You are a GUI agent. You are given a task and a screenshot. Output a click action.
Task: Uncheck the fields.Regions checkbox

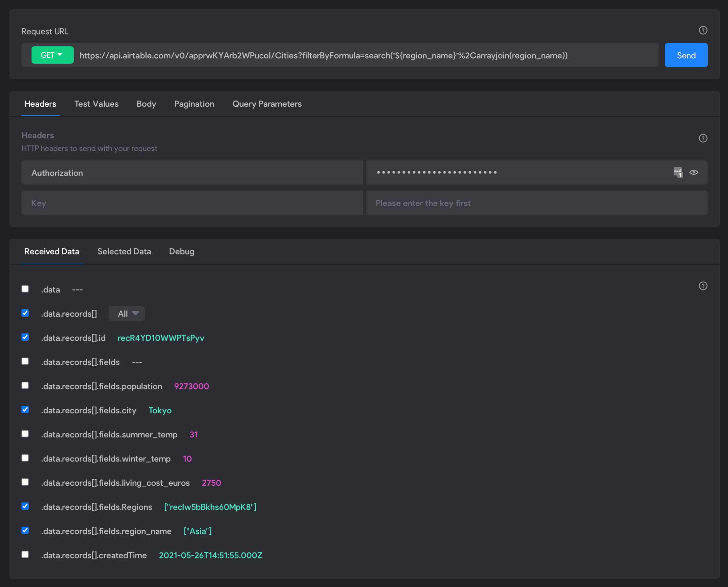[x=25, y=506]
